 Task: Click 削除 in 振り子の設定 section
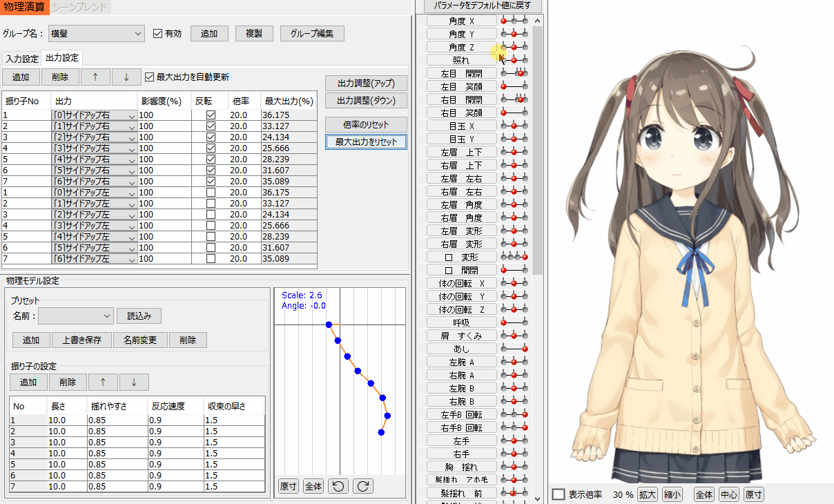pyautogui.click(x=68, y=382)
